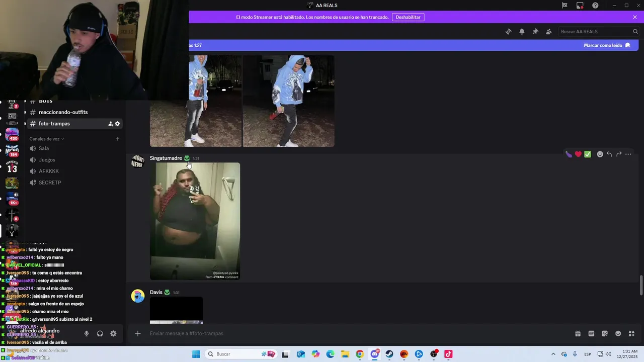The image size is (644, 362).
Task: Open the ESP language indicator
Action: tap(588, 354)
